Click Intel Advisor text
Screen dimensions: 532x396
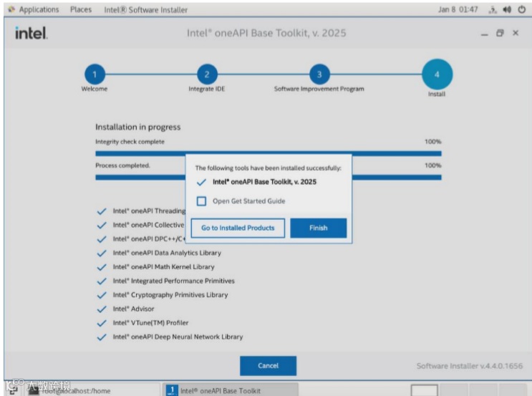point(133,309)
